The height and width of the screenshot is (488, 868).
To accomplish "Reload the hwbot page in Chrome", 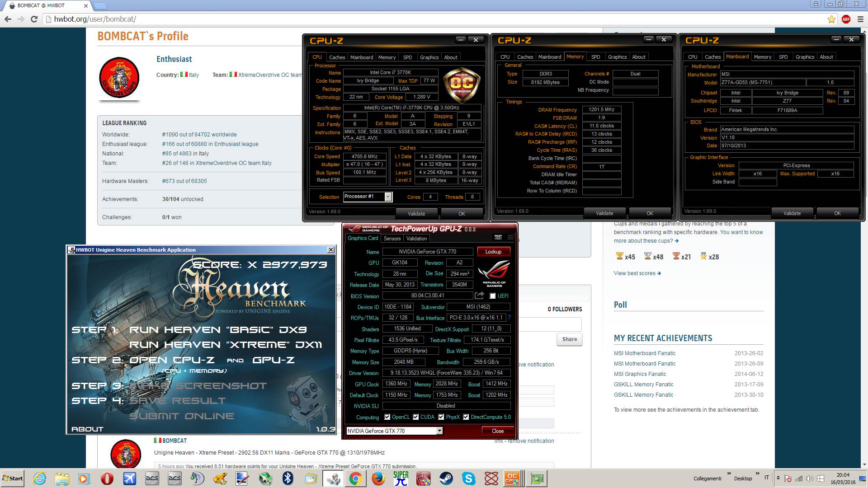I will 34,19.
